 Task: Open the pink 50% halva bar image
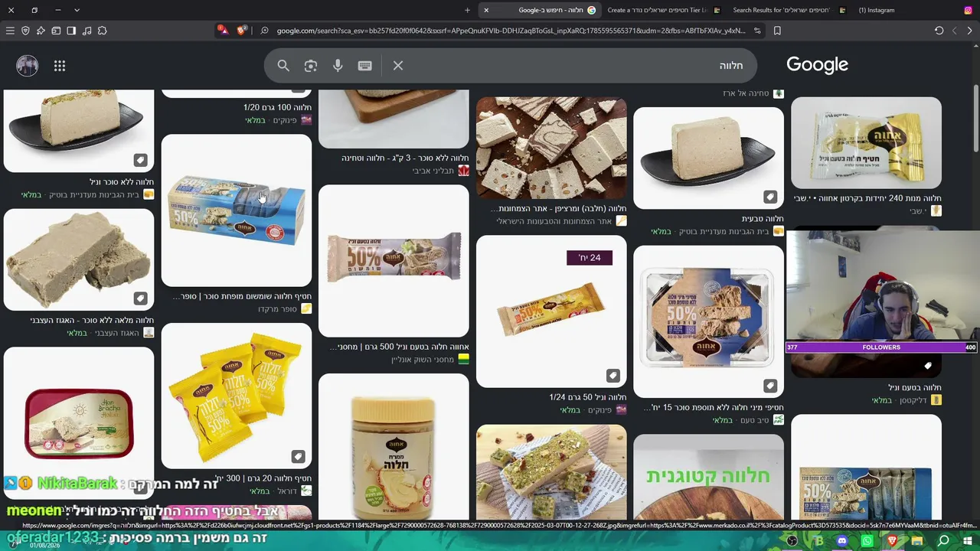(394, 260)
